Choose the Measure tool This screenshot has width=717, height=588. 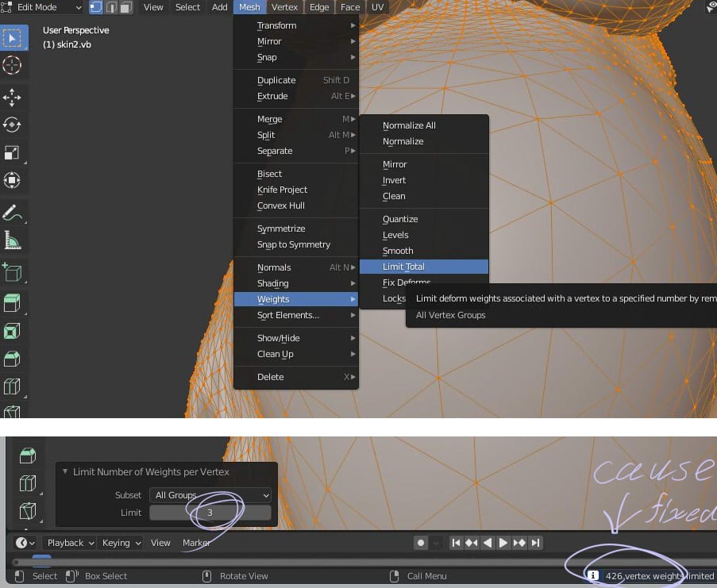12,240
